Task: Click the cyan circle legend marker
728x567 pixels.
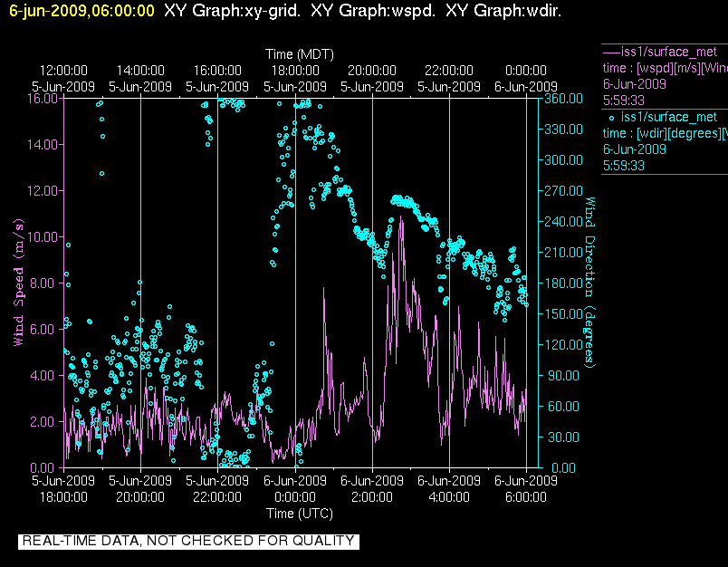Action: coord(612,117)
